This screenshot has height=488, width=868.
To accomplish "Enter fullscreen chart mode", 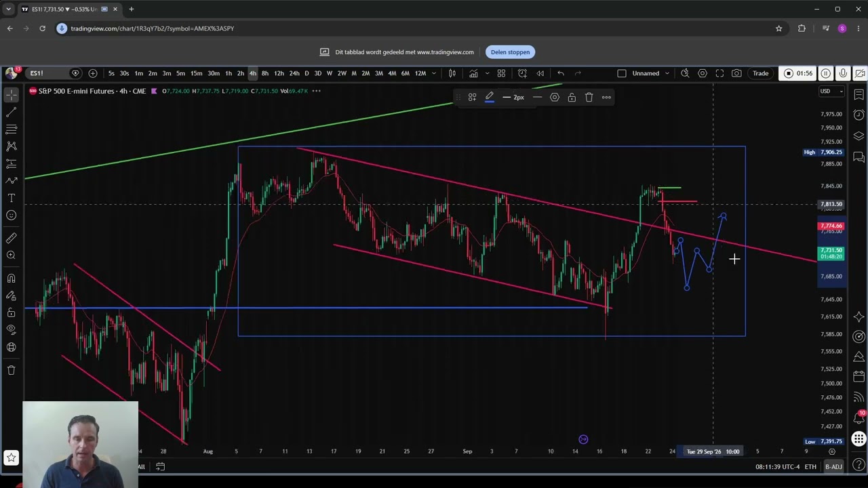I will tap(719, 73).
